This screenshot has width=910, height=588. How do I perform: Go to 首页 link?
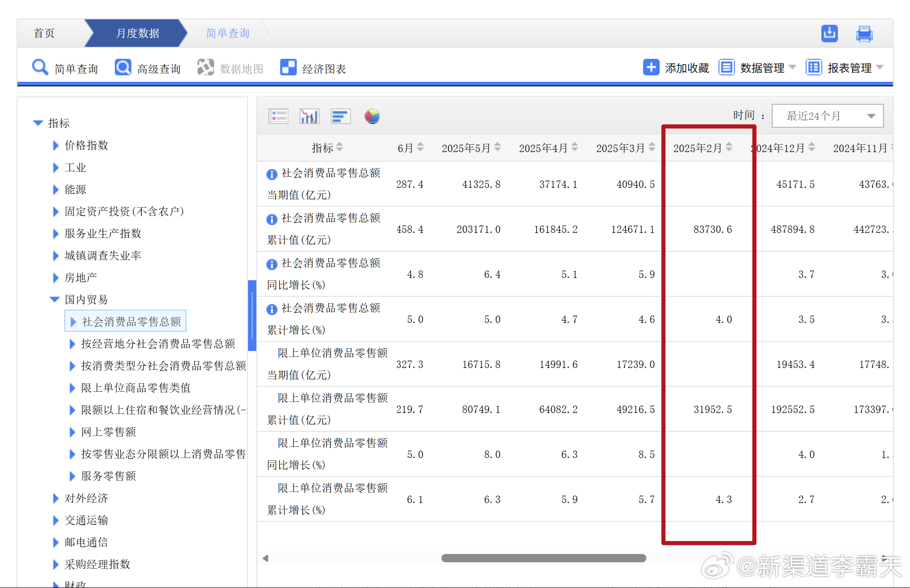coord(44,33)
